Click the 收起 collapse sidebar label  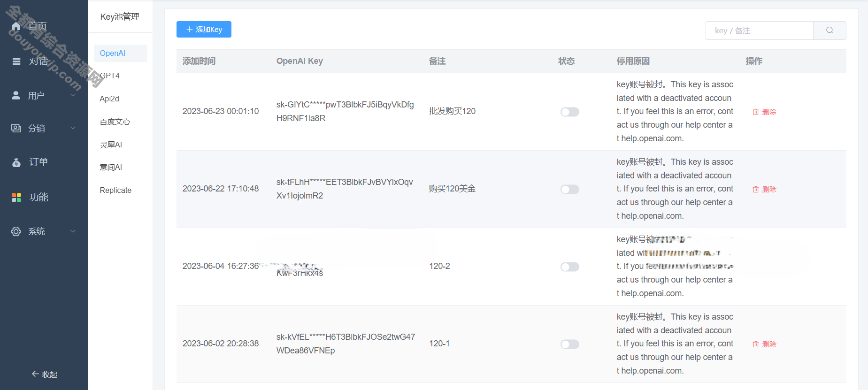[x=50, y=375]
